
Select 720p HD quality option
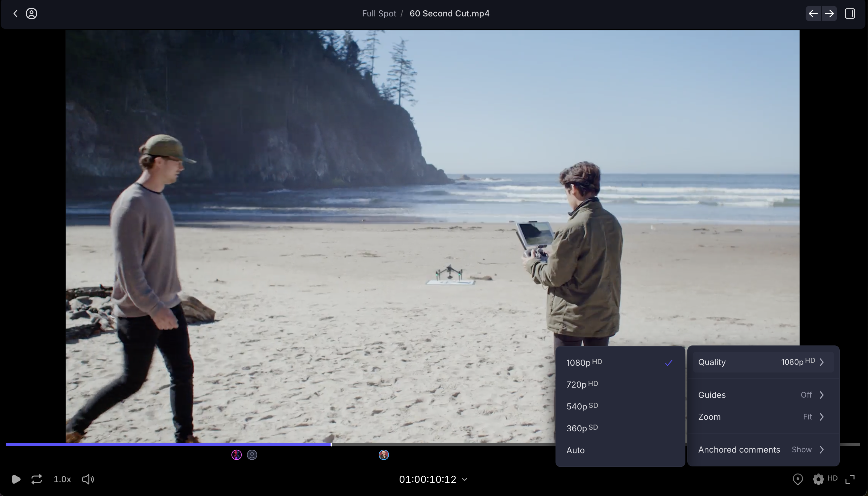click(582, 384)
